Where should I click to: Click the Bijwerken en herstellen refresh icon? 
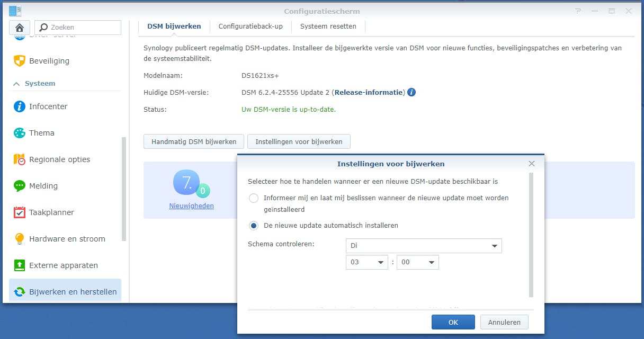click(x=20, y=292)
